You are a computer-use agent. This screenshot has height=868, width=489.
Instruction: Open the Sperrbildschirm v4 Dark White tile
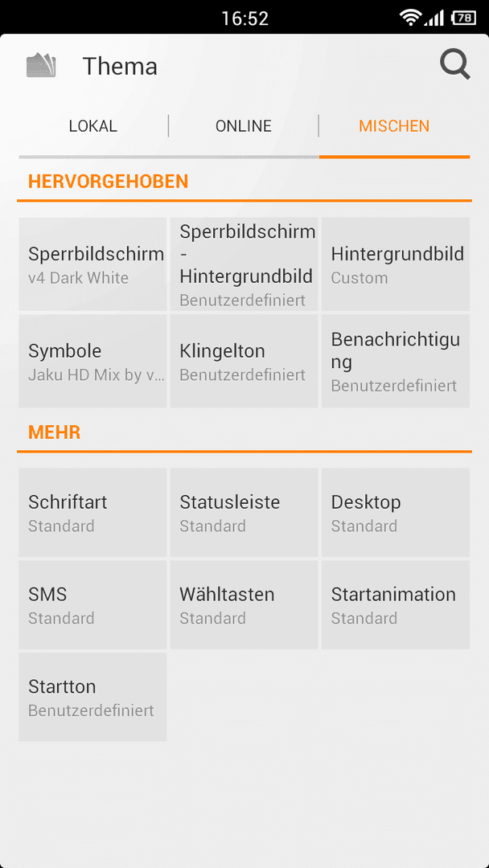[92, 264]
